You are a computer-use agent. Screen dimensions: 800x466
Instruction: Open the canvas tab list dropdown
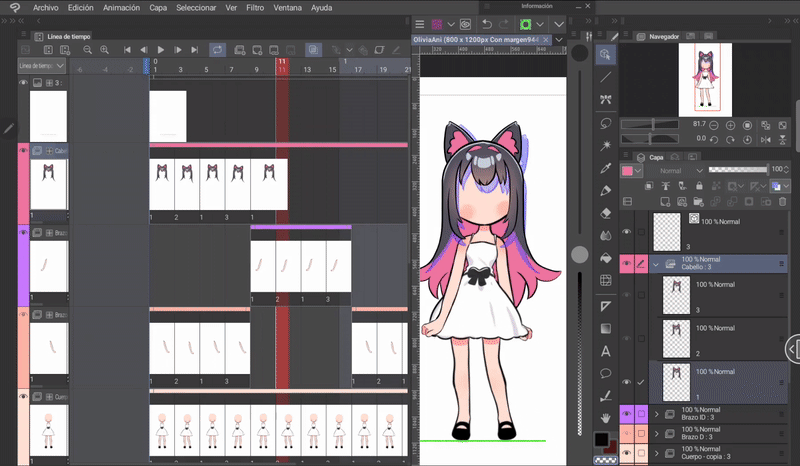click(559, 39)
